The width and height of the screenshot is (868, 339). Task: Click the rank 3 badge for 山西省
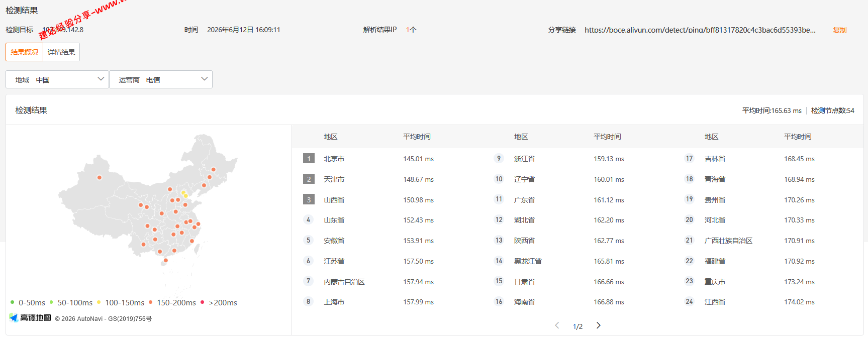(x=309, y=200)
